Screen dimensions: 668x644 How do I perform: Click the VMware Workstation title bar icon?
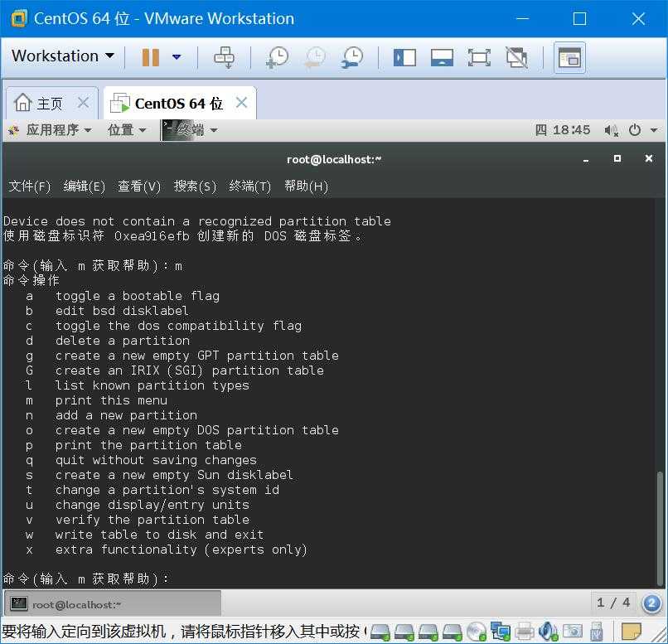click(x=19, y=19)
